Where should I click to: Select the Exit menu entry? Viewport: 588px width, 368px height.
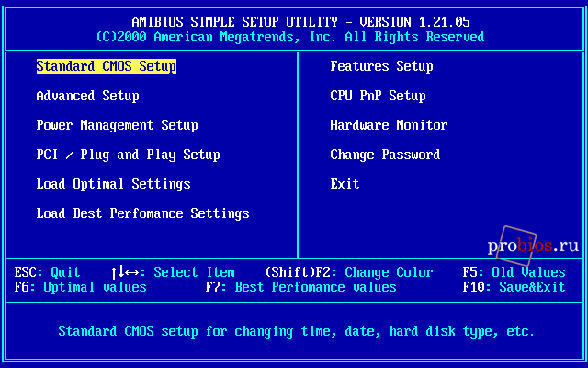tap(345, 184)
